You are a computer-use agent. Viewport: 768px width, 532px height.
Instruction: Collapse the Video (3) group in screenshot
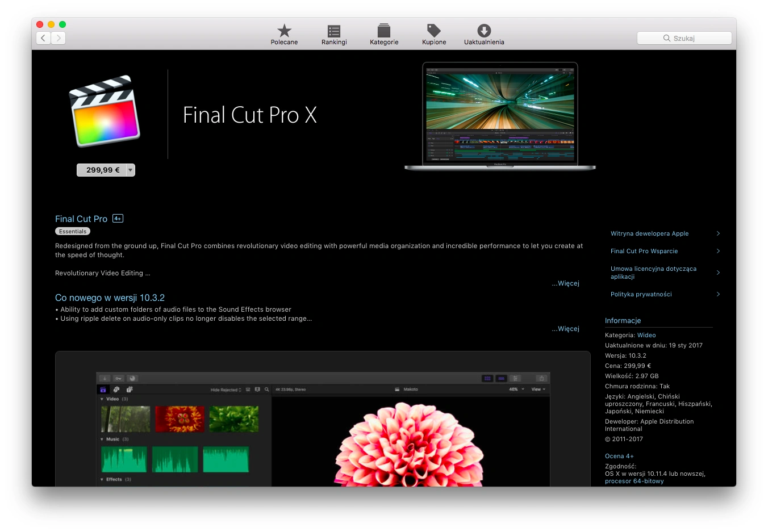102,399
